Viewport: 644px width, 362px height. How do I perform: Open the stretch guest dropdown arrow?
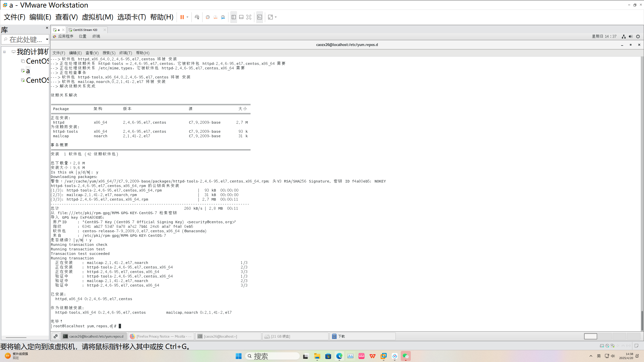(276, 17)
